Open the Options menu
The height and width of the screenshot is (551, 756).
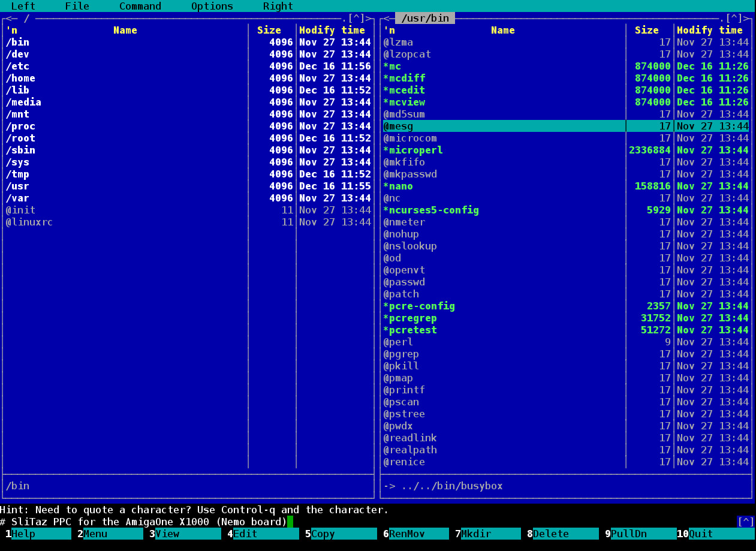tap(212, 6)
